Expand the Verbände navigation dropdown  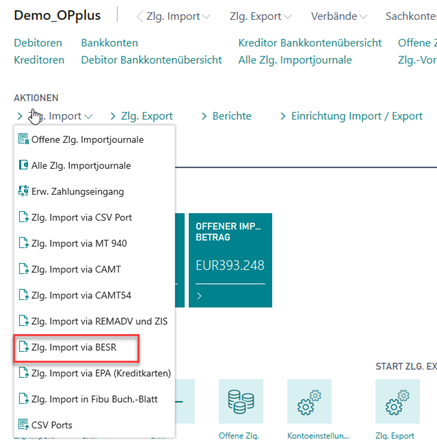pyautogui.click(x=339, y=16)
